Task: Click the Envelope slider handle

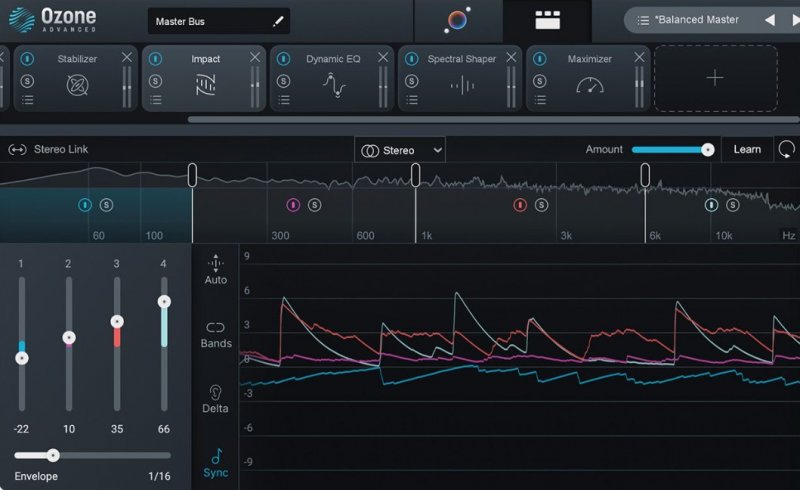Action: click(53, 455)
